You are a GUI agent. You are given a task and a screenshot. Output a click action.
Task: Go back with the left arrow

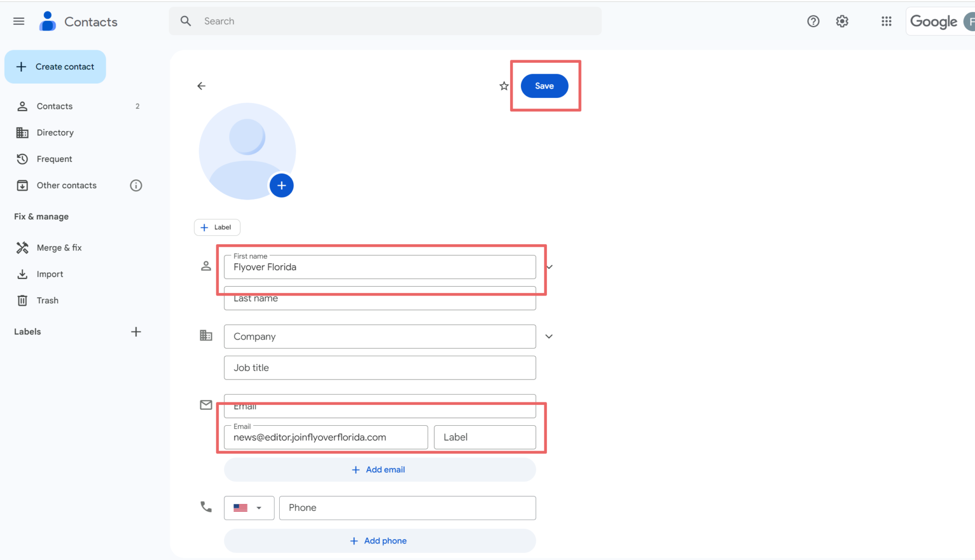tap(201, 86)
